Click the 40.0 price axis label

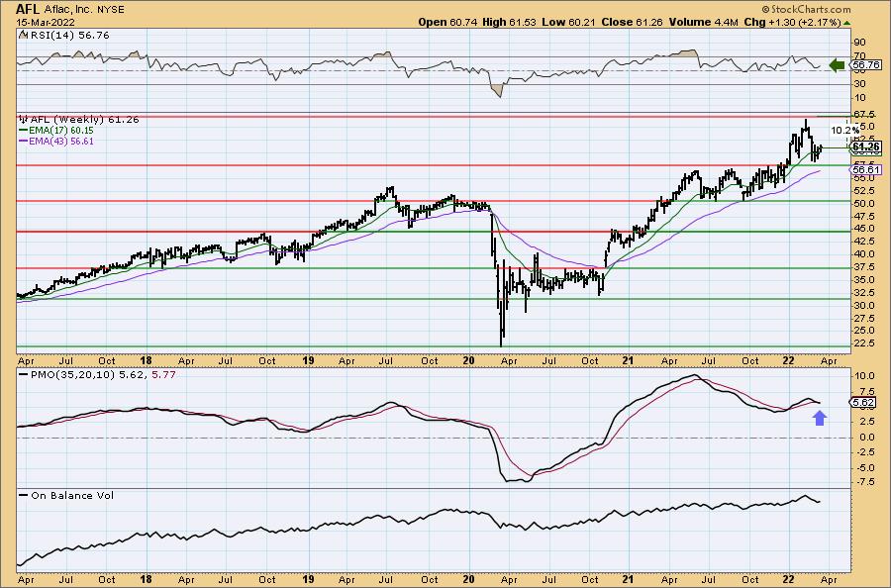click(863, 254)
